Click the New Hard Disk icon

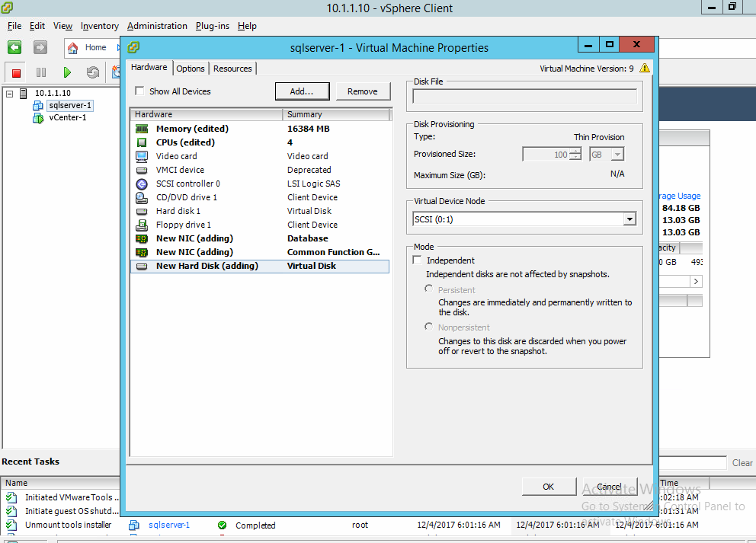coord(142,266)
